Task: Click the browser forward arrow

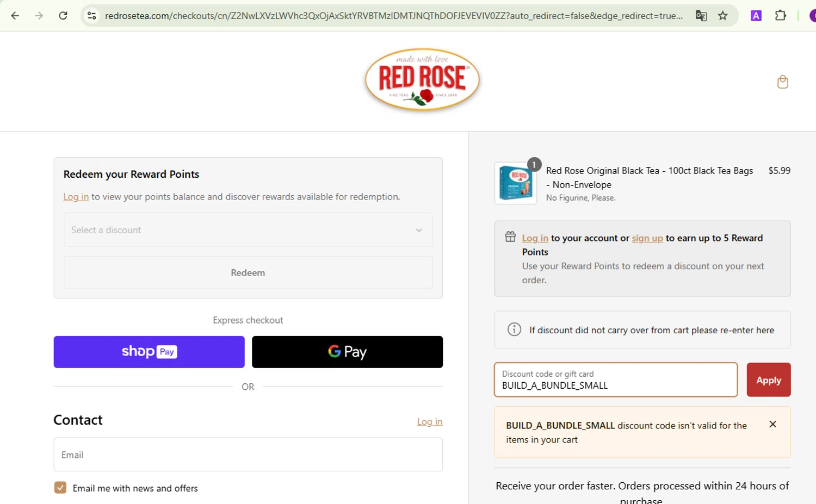Action: pos(39,16)
